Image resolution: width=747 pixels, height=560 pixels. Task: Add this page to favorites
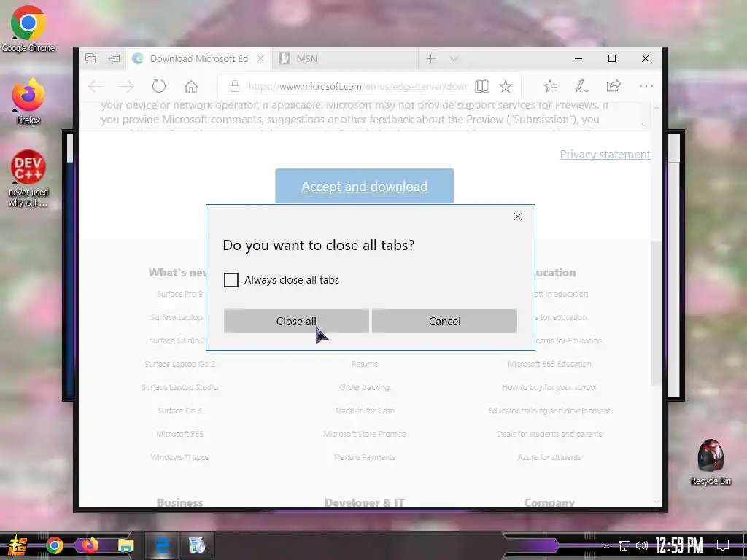pyautogui.click(x=506, y=86)
